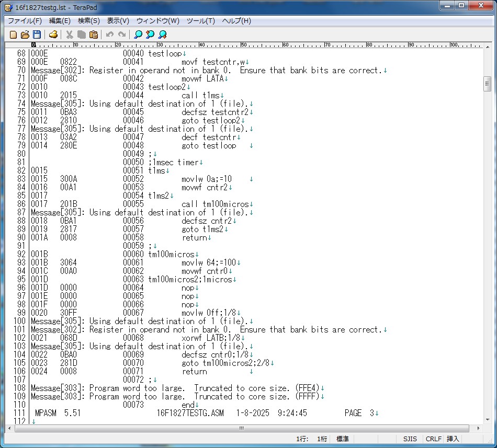Click the horizontal scrollbar thumb

click(242, 428)
